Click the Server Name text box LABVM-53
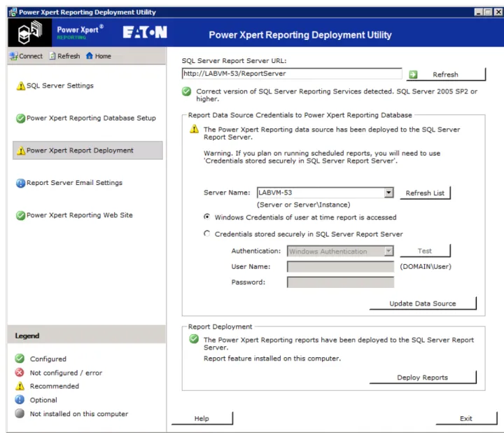Screen dimensions: 504x433 (x=321, y=193)
